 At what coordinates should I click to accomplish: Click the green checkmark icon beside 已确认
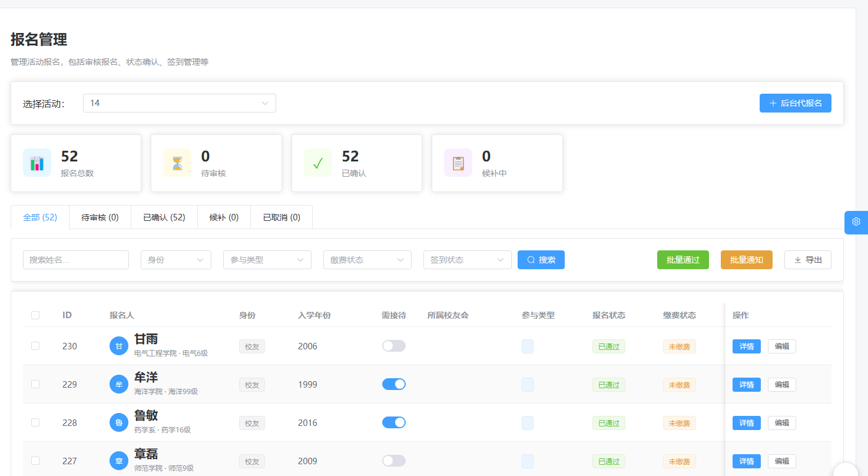(x=318, y=163)
